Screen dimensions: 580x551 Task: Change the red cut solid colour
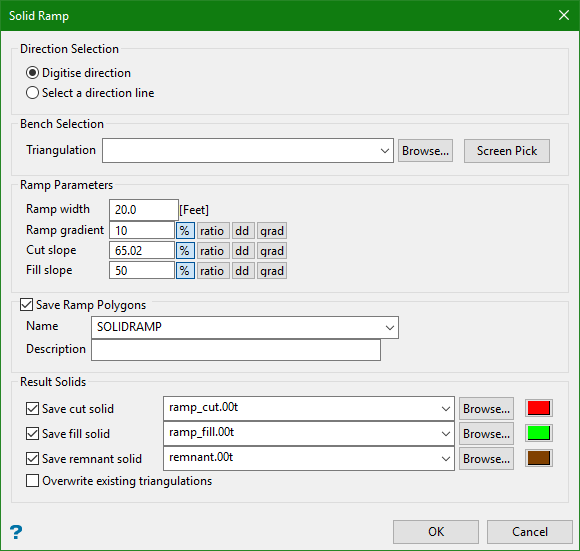(539, 408)
